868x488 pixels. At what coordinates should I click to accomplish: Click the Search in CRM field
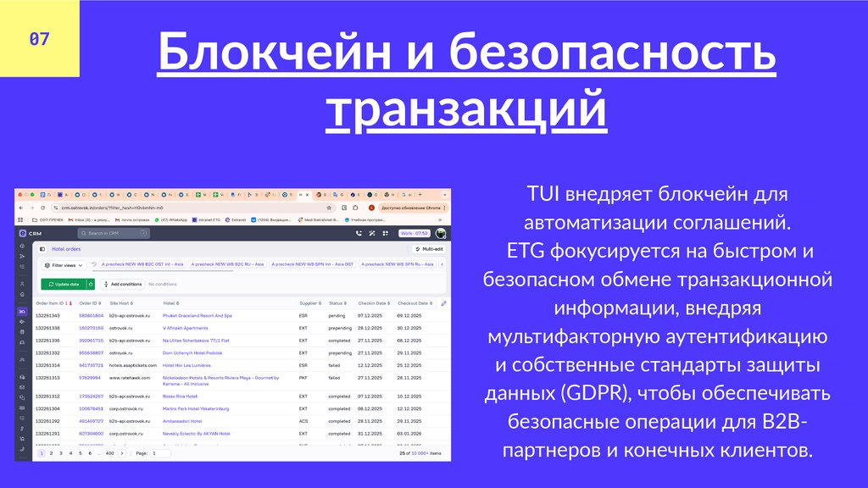(x=114, y=234)
